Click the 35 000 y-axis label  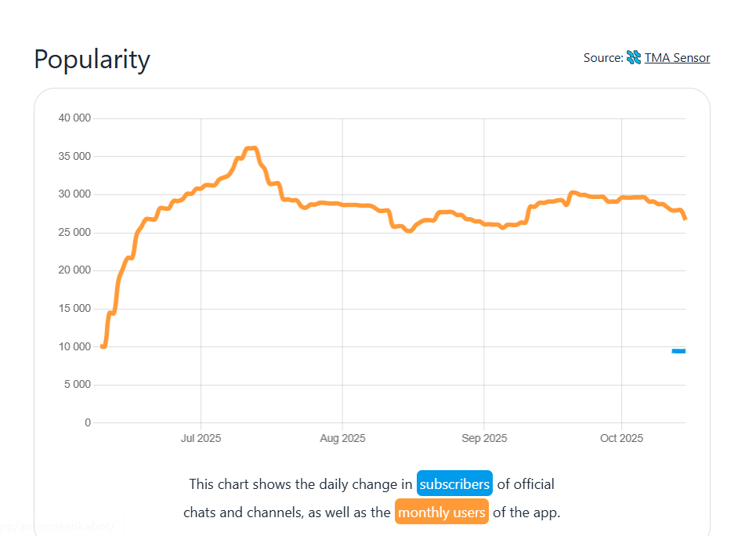click(74, 156)
